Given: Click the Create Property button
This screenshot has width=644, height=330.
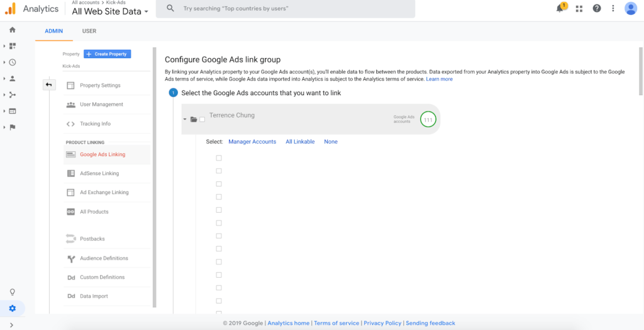Looking at the screenshot, I should [x=107, y=54].
